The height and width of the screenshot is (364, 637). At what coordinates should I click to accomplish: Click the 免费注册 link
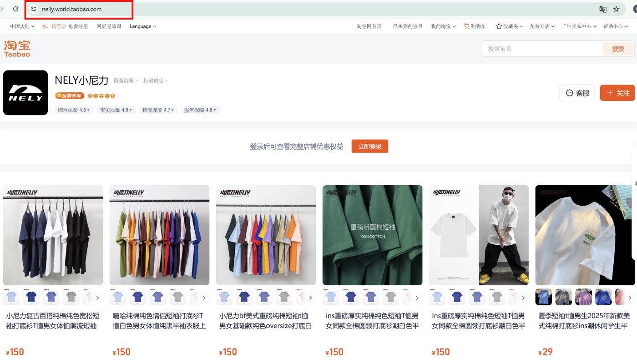[78, 26]
